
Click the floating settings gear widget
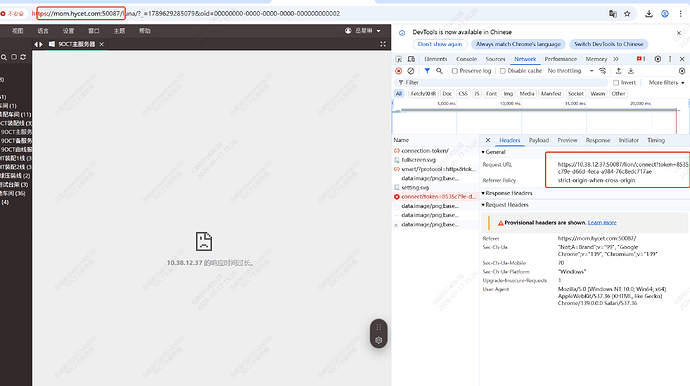click(x=378, y=340)
